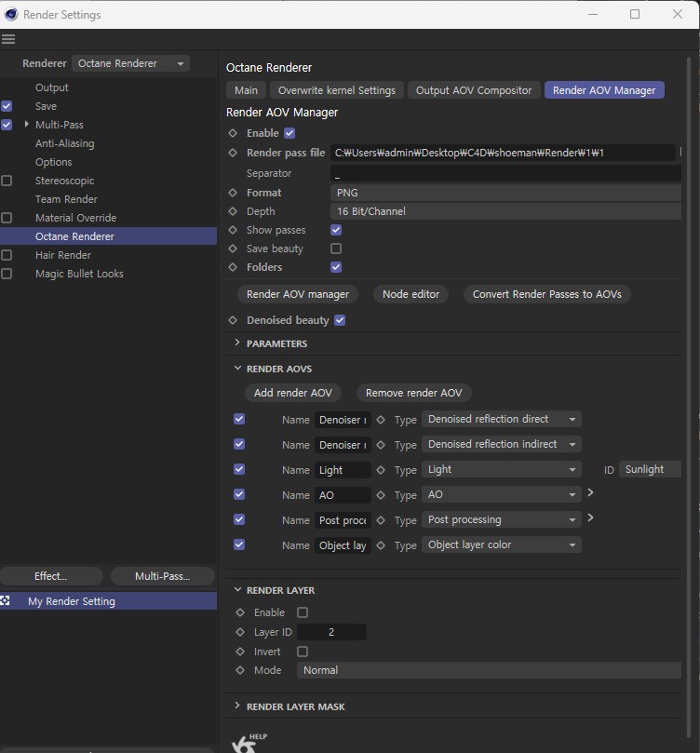Click the Render pass file path field
Screen dimensions: 700x753
click(x=503, y=153)
